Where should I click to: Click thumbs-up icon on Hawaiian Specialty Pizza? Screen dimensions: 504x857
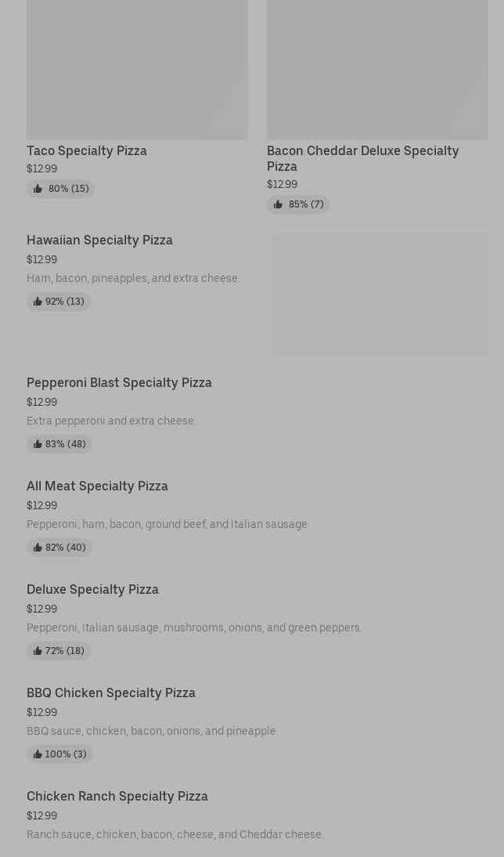(38, 302)
